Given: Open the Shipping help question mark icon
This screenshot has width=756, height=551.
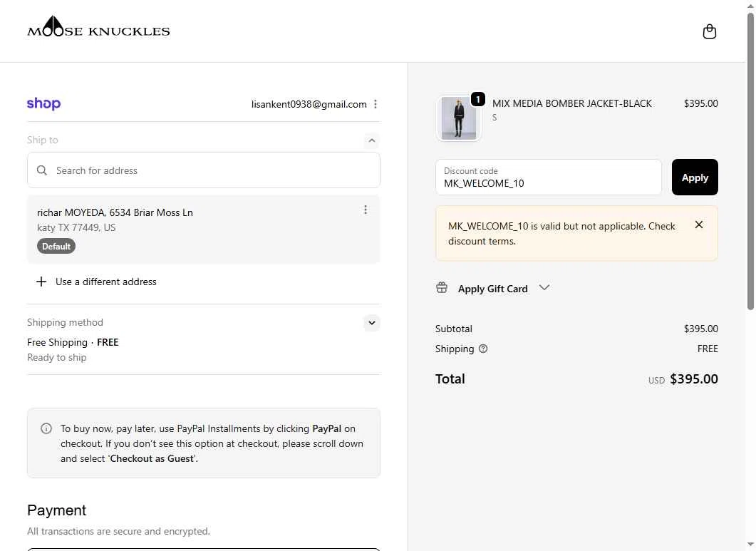Looking at the screenshot, I should [483, 349].
